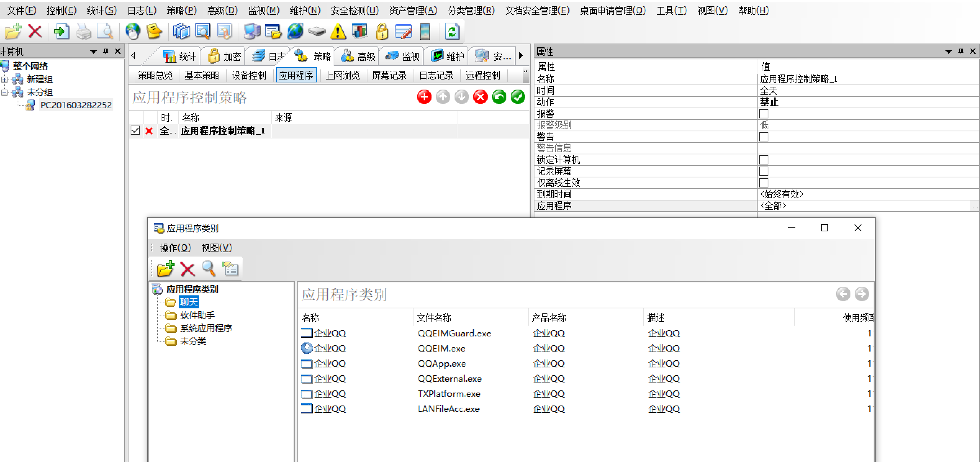Click the browse button next to 应用程序 property value
The image size is (980, 462).
(974, 207)
